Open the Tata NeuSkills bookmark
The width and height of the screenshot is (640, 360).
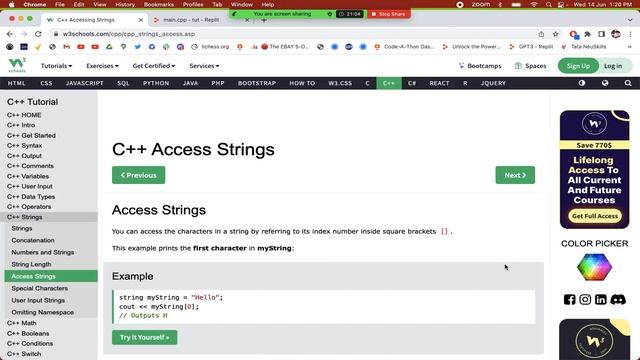tap(584, 47)
